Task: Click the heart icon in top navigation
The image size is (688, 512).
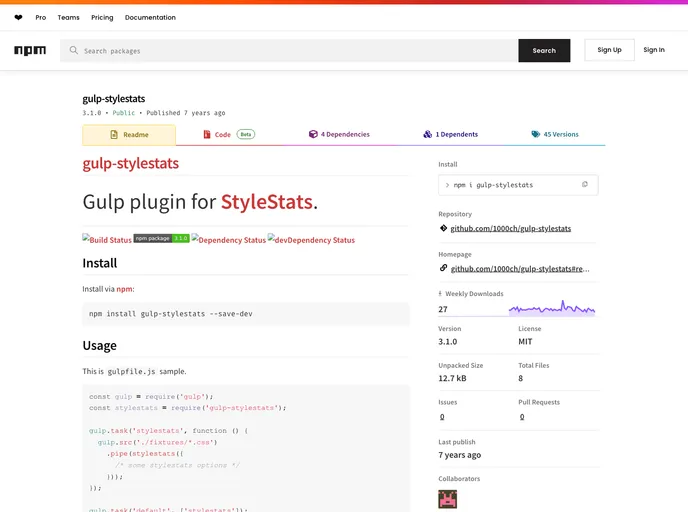Action: (x=18, y=18)
